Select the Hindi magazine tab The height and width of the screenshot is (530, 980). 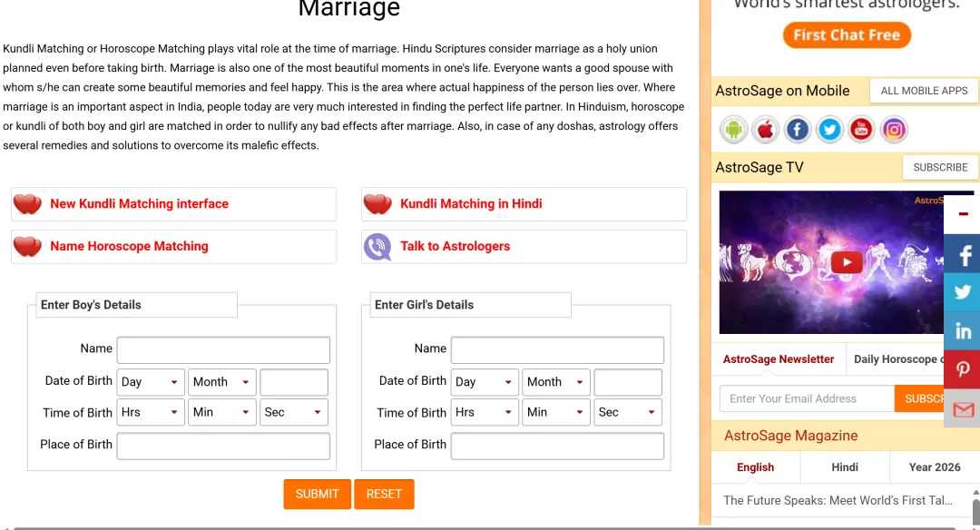tap(845, 467)
